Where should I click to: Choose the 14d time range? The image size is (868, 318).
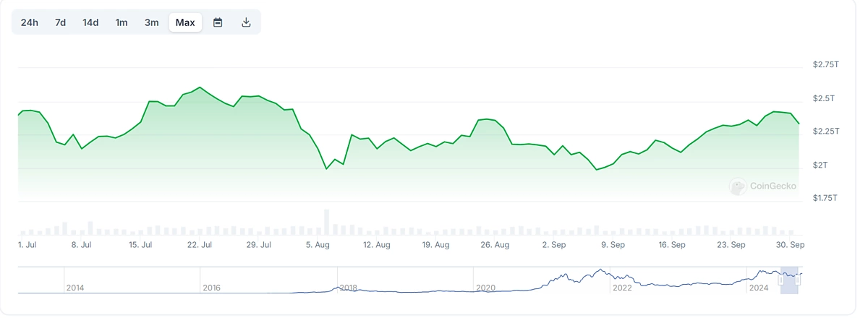[90, 22]
